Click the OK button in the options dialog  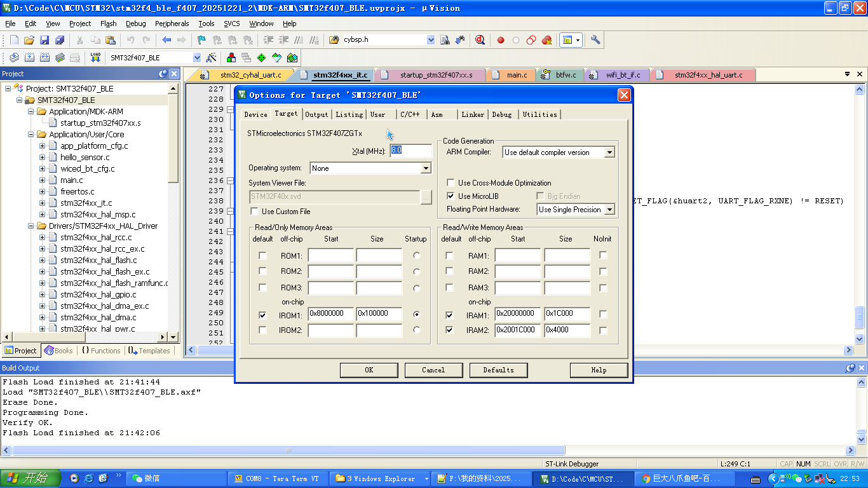pyautogui.click(x=369, y=370)
